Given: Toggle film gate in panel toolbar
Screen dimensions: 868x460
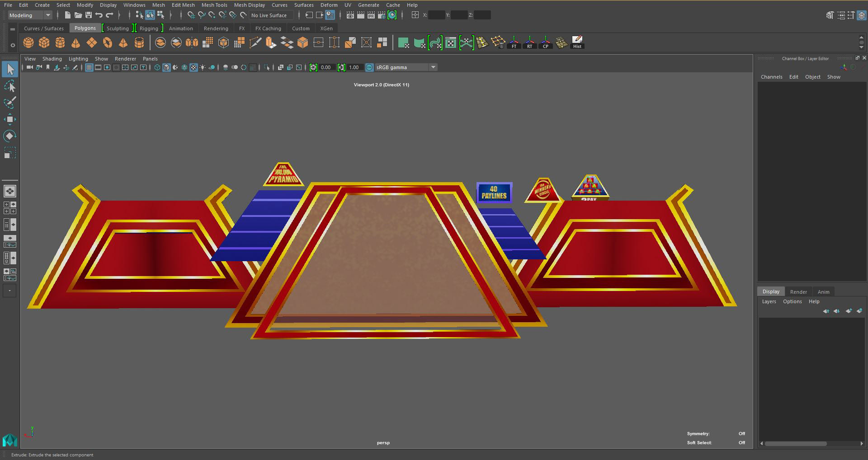Looking at the screenshot, I should point(98,67).
